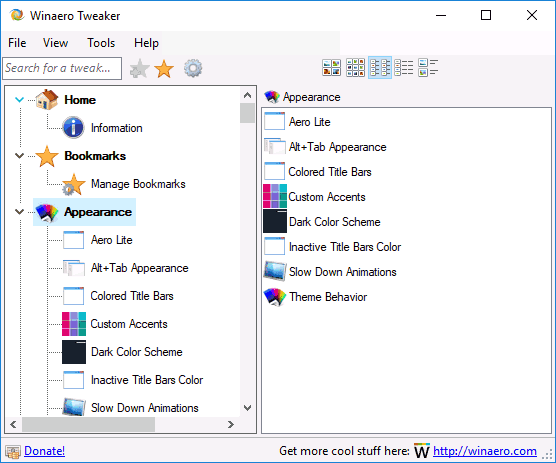
Task: Click tree horizontal scrollbar right arrow
Action: pyautogui.click(x=231, y=424)
